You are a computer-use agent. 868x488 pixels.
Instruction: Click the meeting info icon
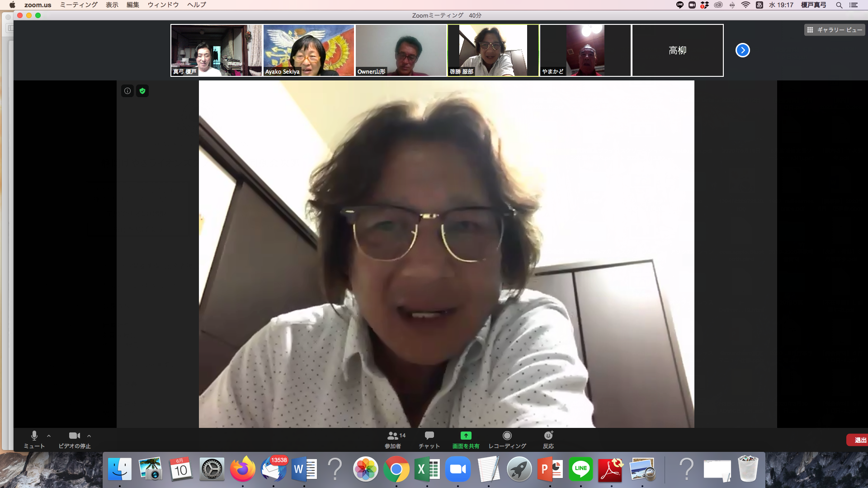click(x=127, y=91)
